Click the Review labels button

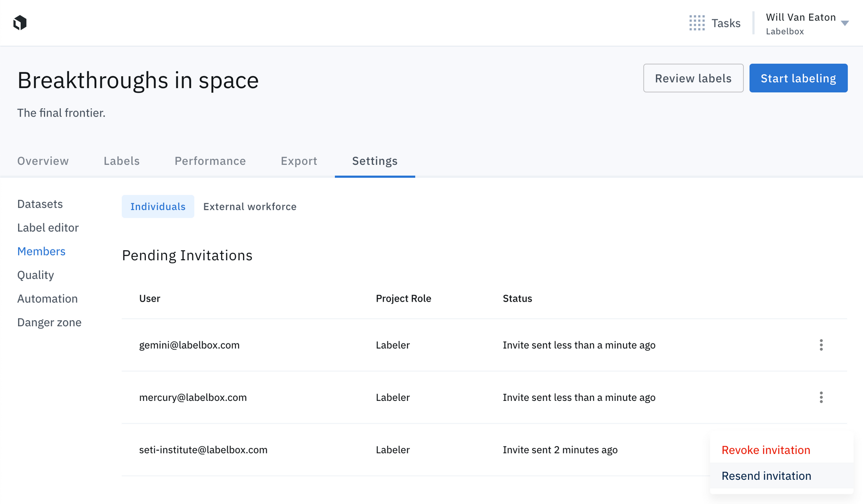point(693,78)
